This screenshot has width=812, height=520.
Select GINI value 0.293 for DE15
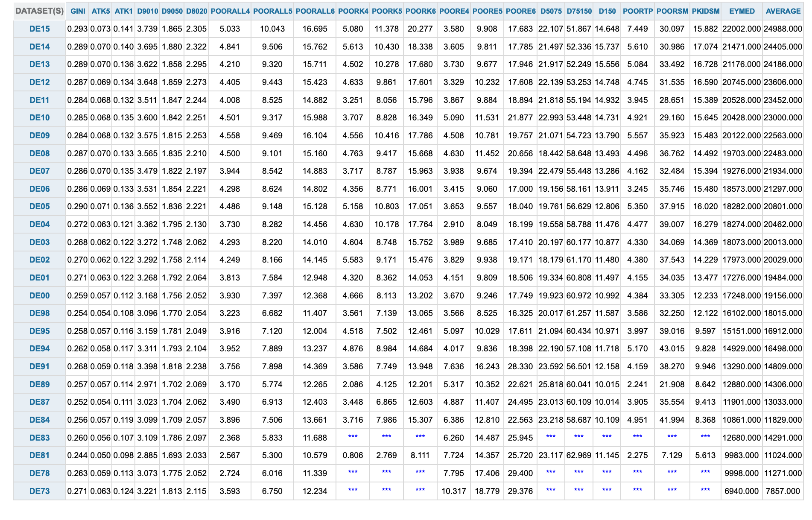click(77, 29)
